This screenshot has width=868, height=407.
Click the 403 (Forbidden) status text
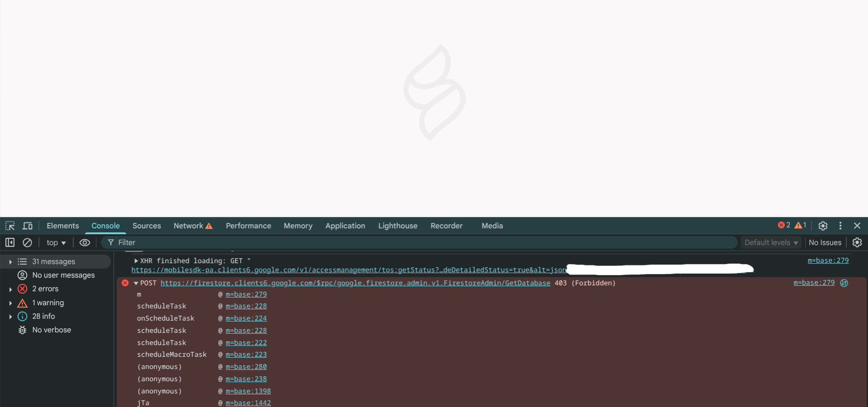pos(585,283)
